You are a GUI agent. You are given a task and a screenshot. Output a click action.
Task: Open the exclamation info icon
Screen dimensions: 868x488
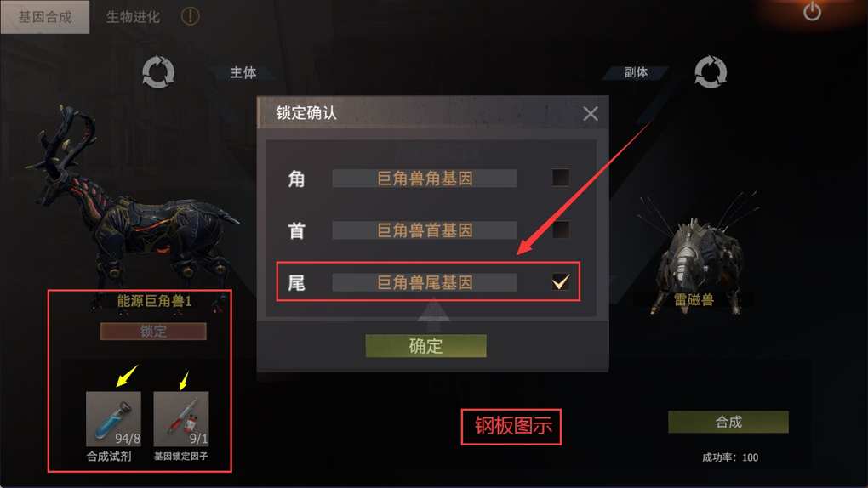click(190, 16)
